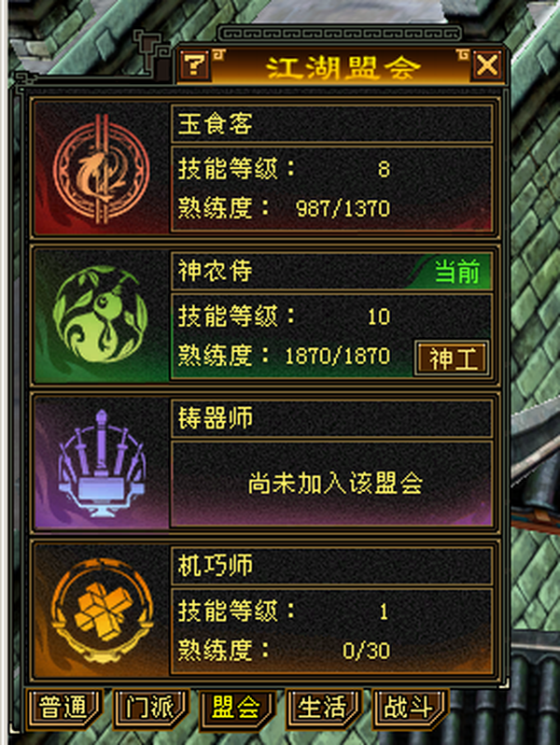Switch to the 普通 tab
The height and width of the screenshot is (745, 560).
63,708
